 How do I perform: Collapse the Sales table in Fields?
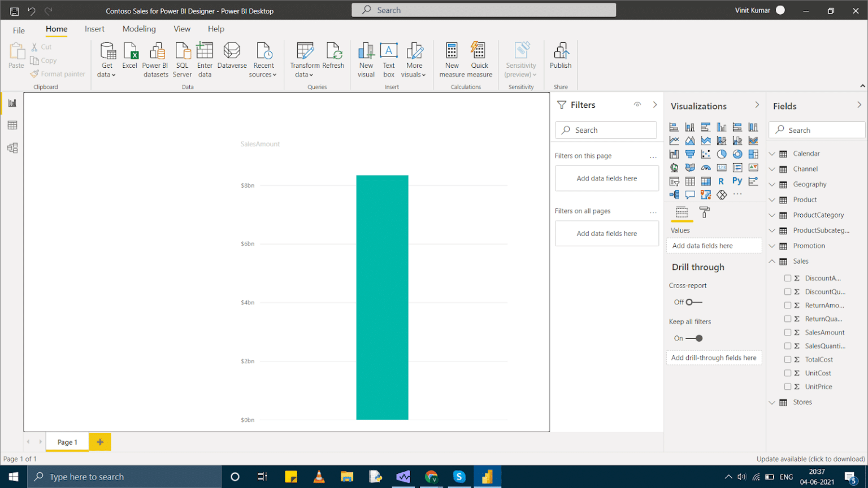pos(772,261)
